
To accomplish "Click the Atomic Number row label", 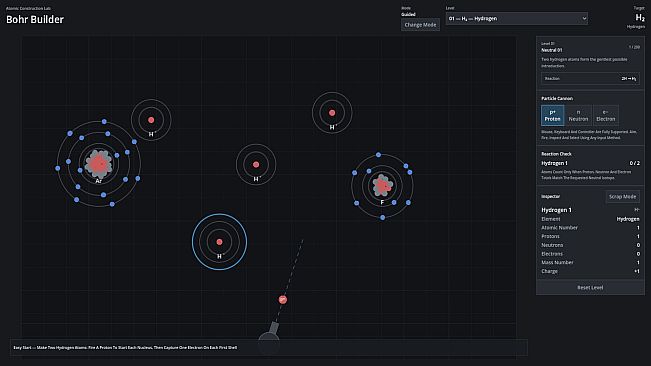I will coord(559,228).
